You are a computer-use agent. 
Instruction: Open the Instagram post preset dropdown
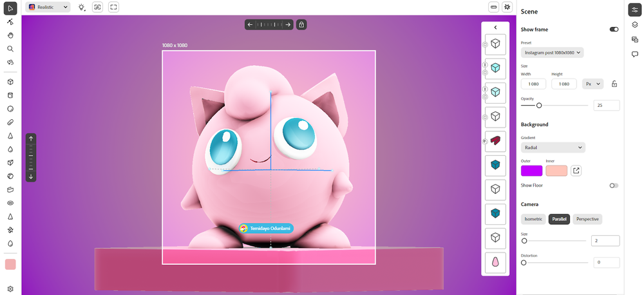coord(552,53)
